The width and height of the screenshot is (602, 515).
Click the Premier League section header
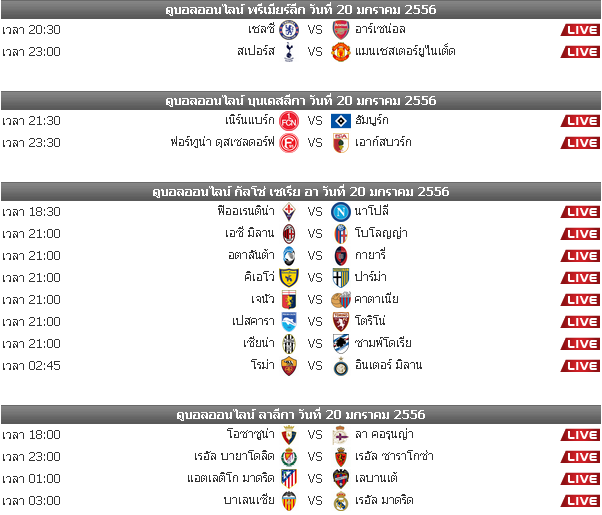tap(301, 10)
